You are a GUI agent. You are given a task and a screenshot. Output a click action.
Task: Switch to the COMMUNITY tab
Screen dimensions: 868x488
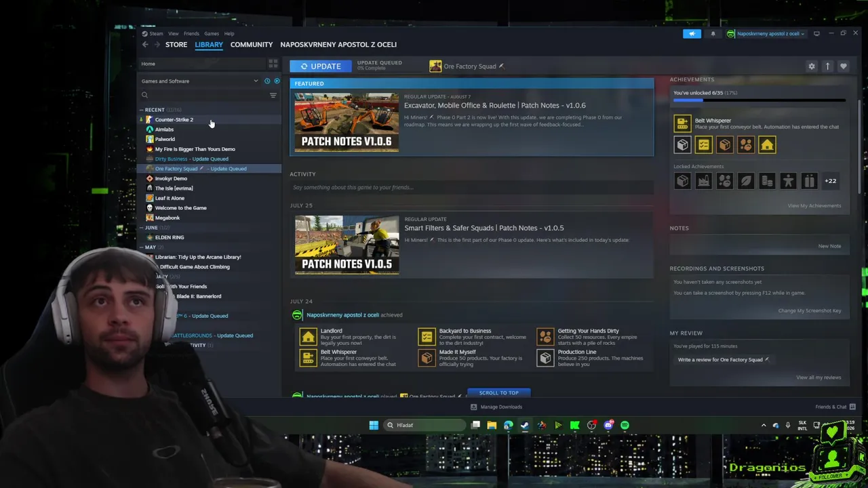[252, 45]
